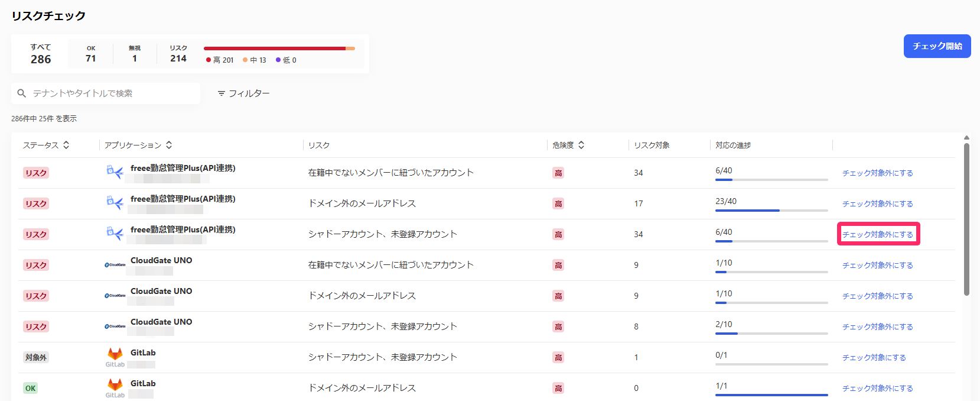
Task: Click チェック対象外にする for freee シャドーアカウント row
Action: (x=877, y=234)
